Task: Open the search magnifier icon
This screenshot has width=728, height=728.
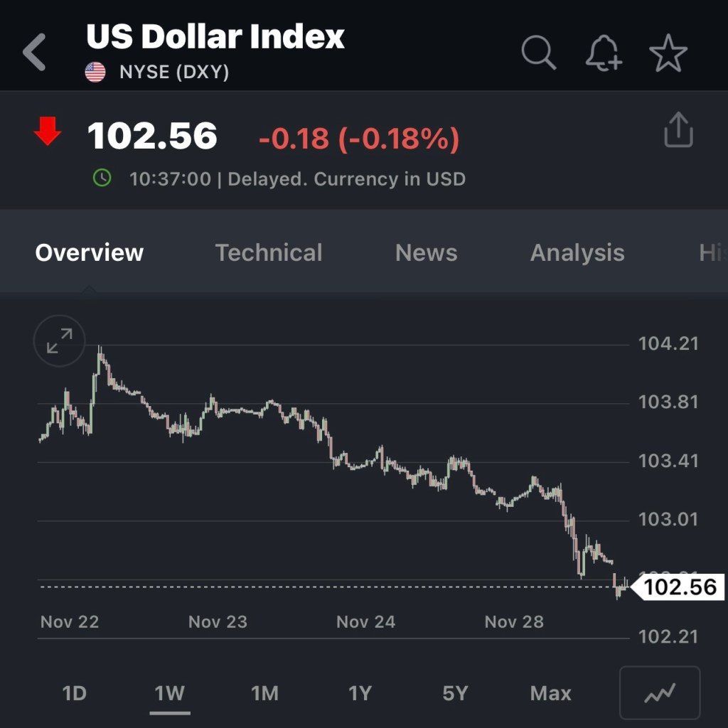Action: 538,53
